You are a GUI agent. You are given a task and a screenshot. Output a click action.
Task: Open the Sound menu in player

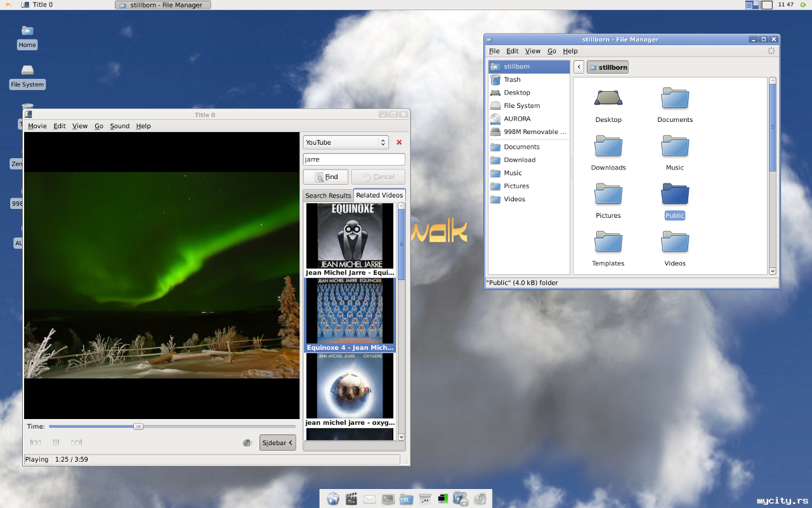point(120,126)
